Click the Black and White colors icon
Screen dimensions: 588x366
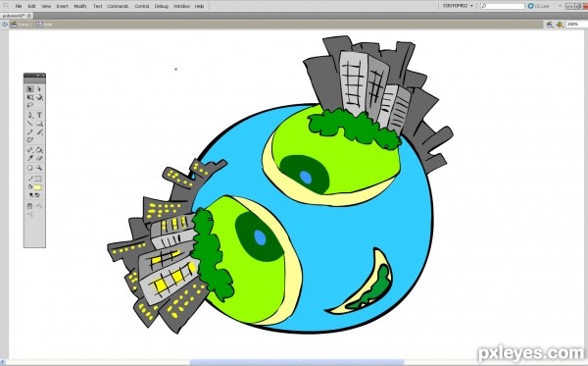pyautogui.click(x=31, y=195)
